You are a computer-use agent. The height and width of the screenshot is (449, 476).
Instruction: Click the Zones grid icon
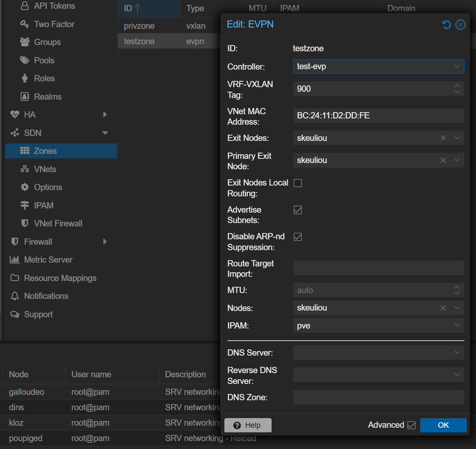click(x=25, y=151)
